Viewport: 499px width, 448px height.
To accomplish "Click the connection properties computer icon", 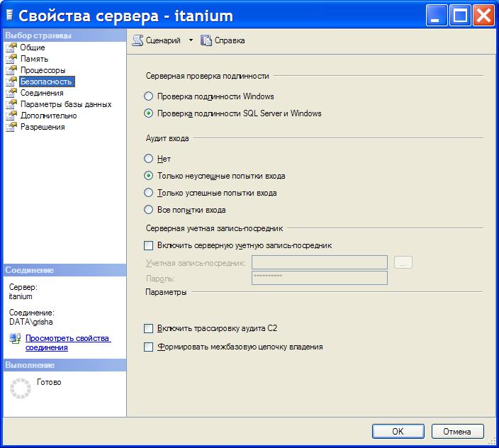I will (x=15, y=338).
